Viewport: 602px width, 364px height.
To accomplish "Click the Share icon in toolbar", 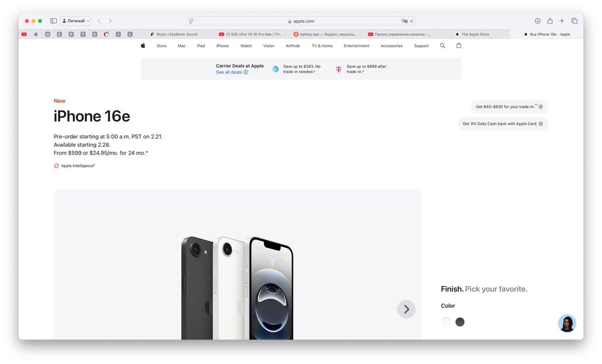I will [x=550, y=21].
